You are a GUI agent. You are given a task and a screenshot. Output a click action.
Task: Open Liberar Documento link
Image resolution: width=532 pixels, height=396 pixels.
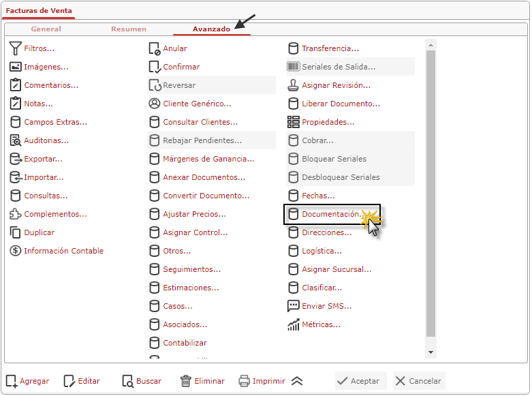(341, 104)
